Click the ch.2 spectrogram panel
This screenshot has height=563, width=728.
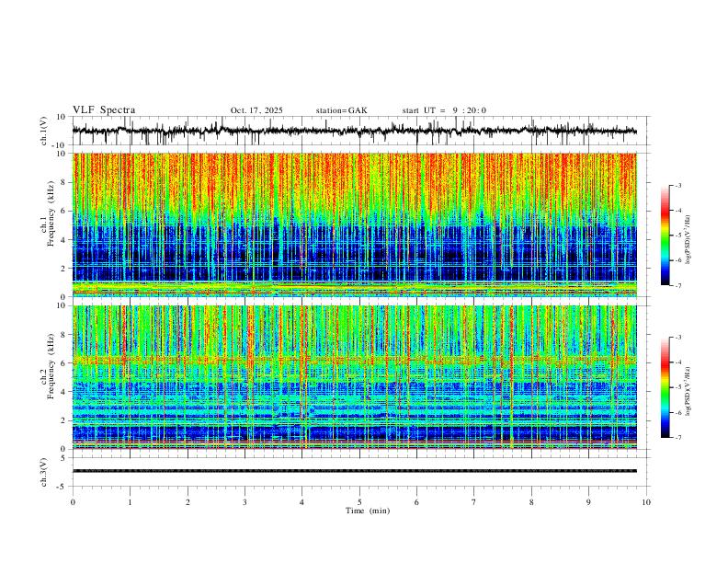[x=354, y=377]
